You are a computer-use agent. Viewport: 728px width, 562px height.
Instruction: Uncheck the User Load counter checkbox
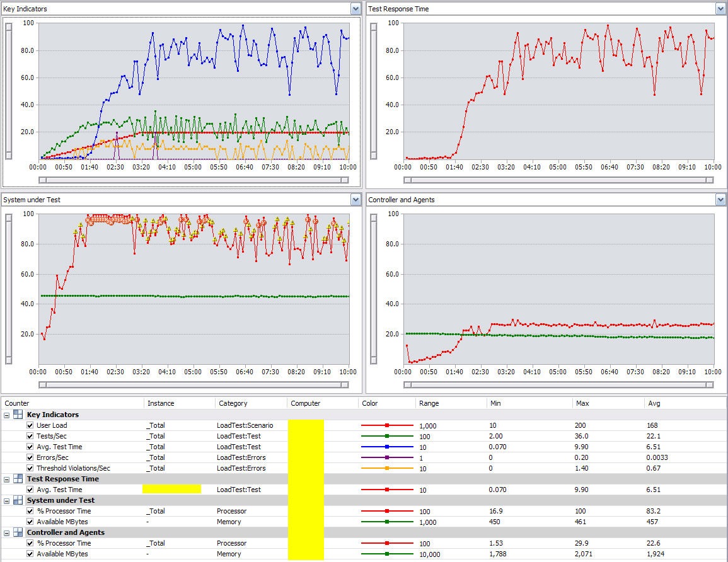coord(30,425)
